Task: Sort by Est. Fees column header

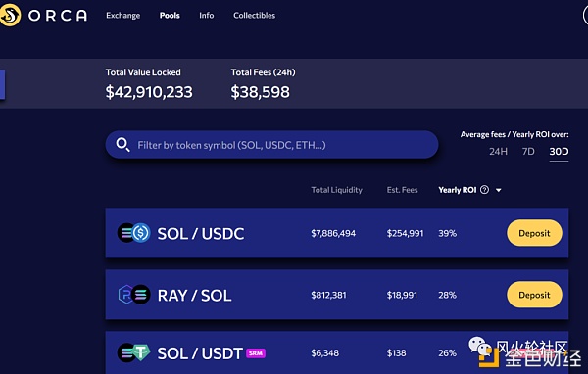Action: pyautogui.click(x=402, y=190)
